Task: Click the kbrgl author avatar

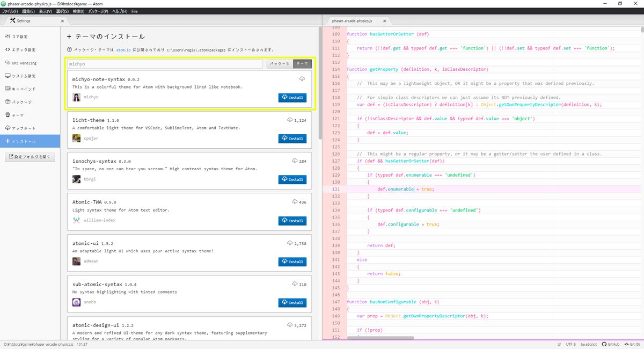Action: [x=77, y=179]
